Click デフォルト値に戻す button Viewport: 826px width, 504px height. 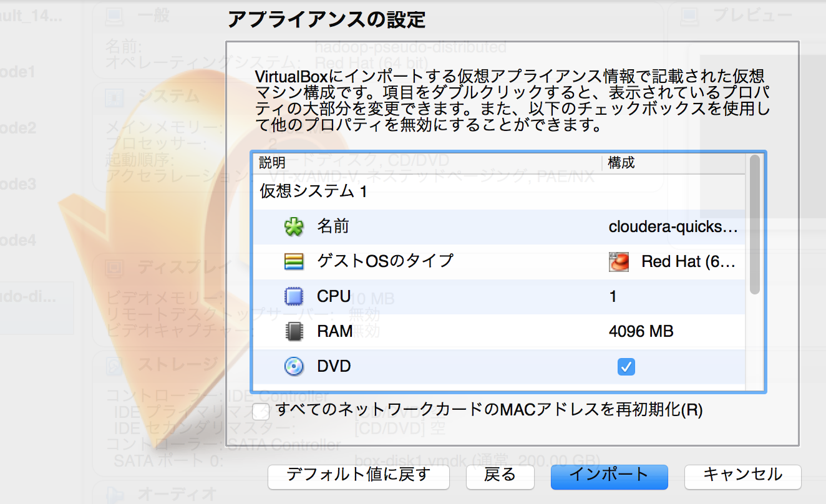(359, 477)
